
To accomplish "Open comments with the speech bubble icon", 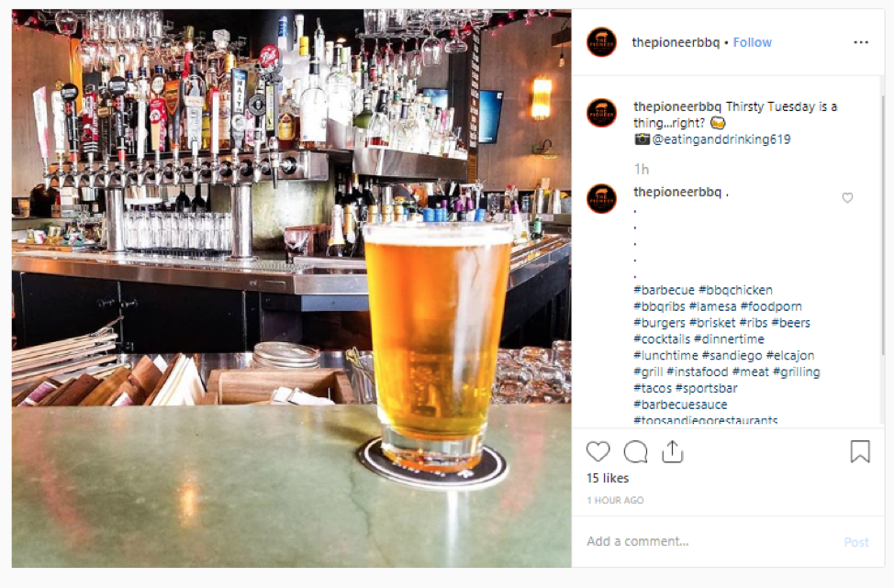I will [635, 452].
